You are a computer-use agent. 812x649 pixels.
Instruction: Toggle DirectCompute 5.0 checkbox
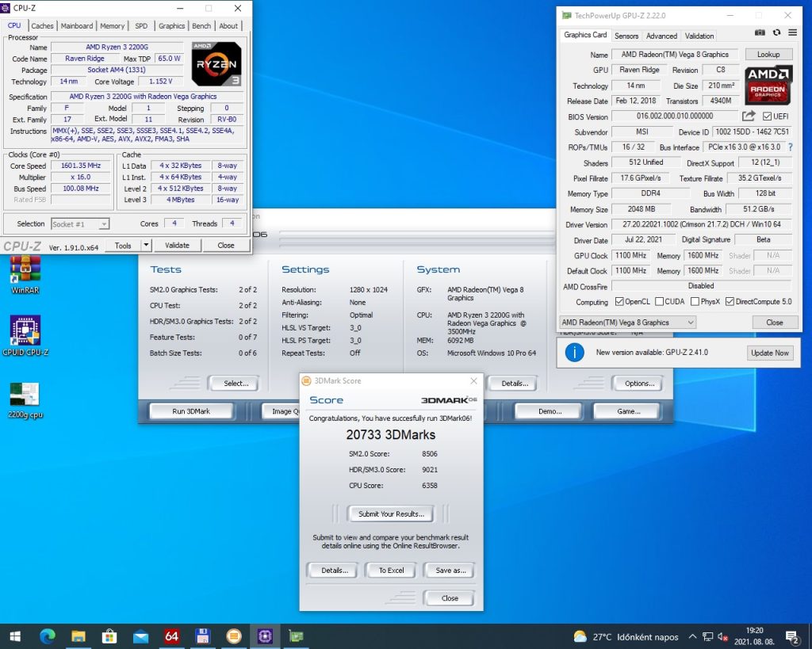(x=730, y=301)
